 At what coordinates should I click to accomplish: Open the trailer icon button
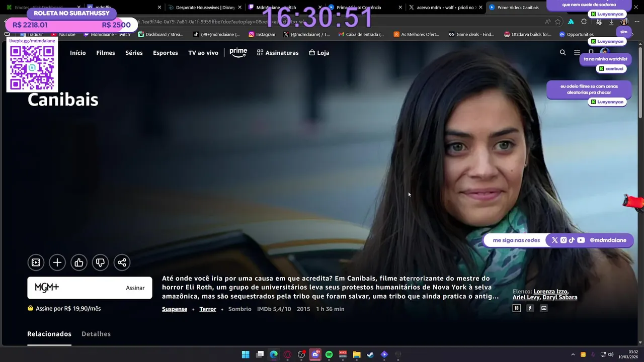point(36,262)
